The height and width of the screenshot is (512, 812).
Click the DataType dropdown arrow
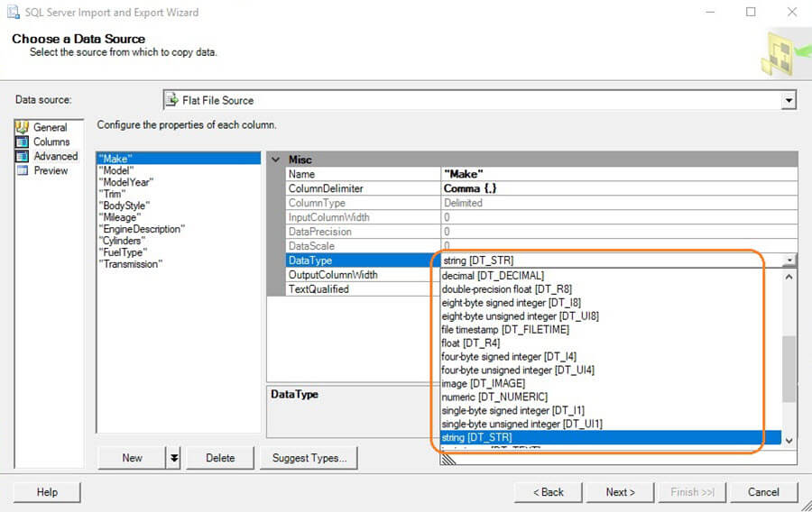(x=789, y=261)
